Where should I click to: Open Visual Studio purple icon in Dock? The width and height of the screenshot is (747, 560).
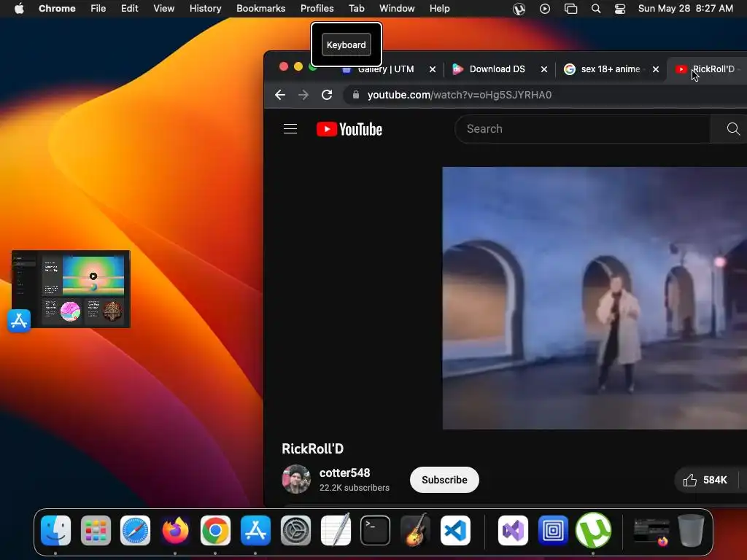[x=513, y=531]
